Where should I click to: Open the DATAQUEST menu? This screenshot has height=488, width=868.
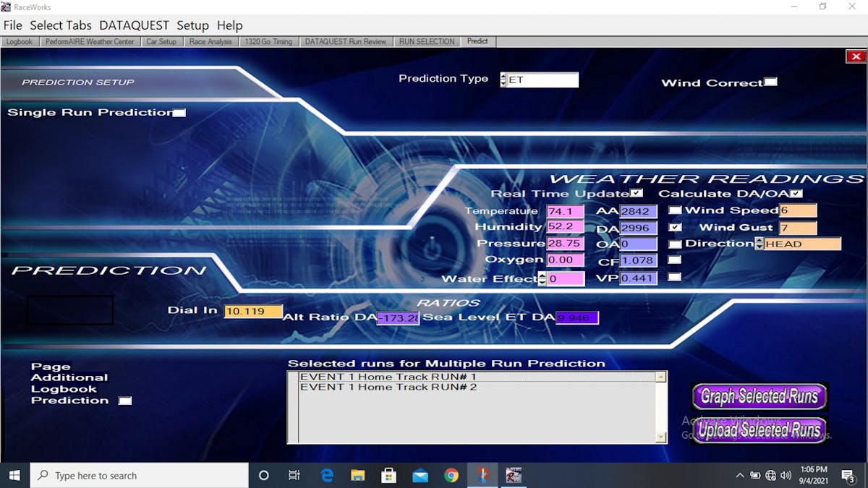point(134,25)
